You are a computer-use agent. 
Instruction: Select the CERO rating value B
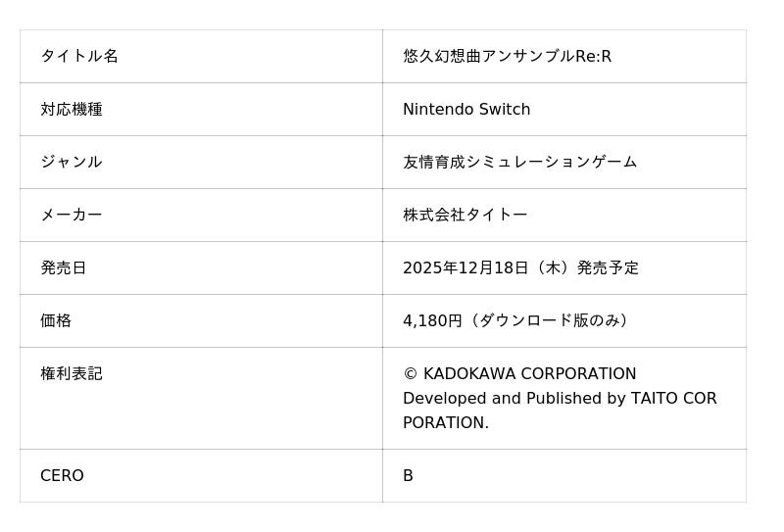pyautogui.click(x=408, y=475)
